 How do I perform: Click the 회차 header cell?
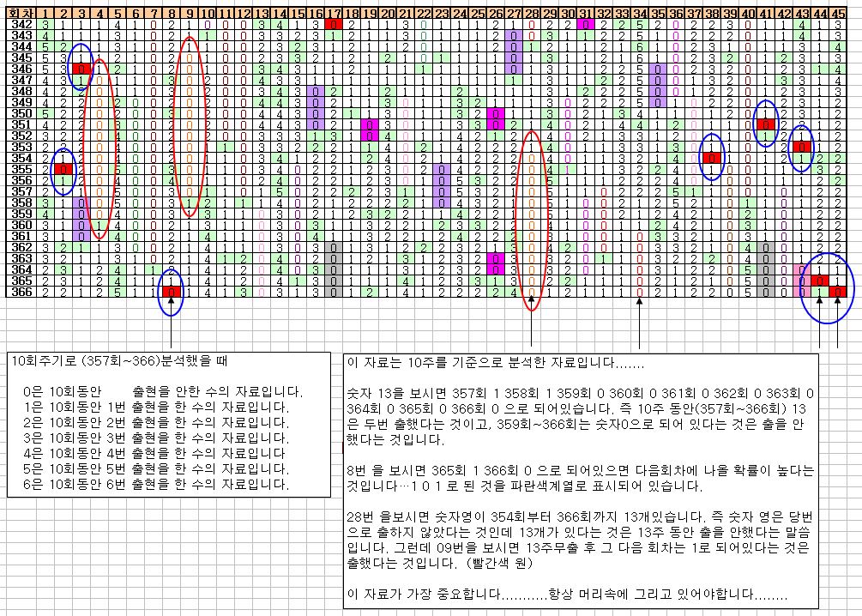tap(18, 12)
